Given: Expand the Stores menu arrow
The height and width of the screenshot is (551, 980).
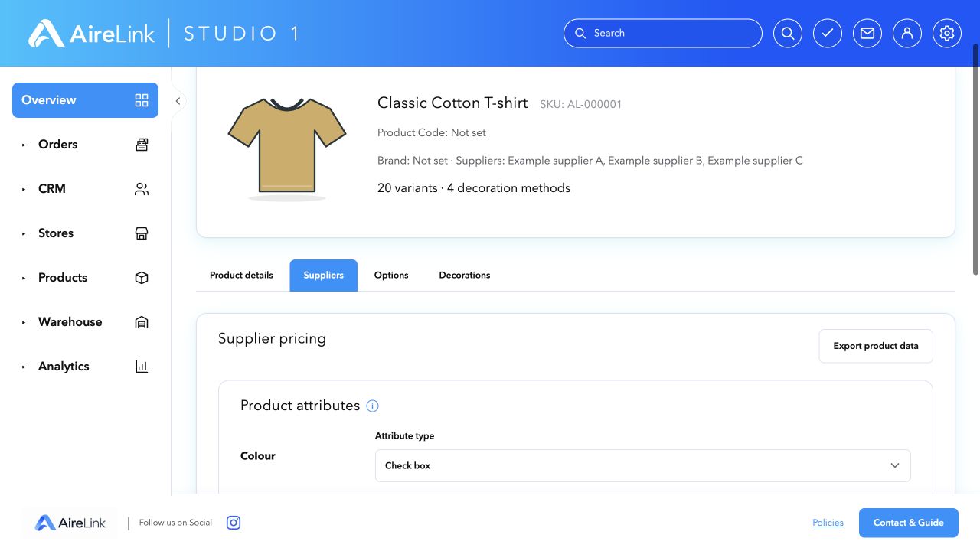Looking at the screenshot, I should point(24,233).
